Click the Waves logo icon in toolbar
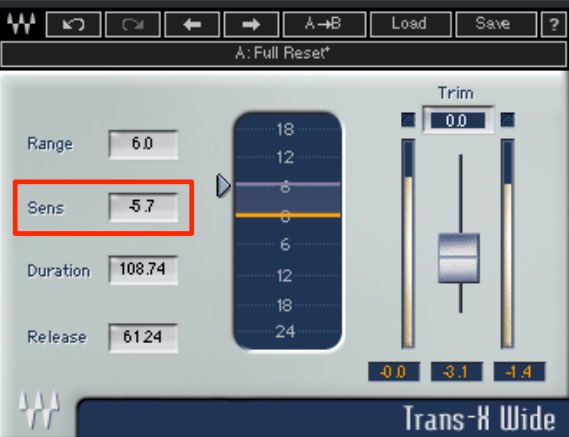 click(x=21, y=24)
